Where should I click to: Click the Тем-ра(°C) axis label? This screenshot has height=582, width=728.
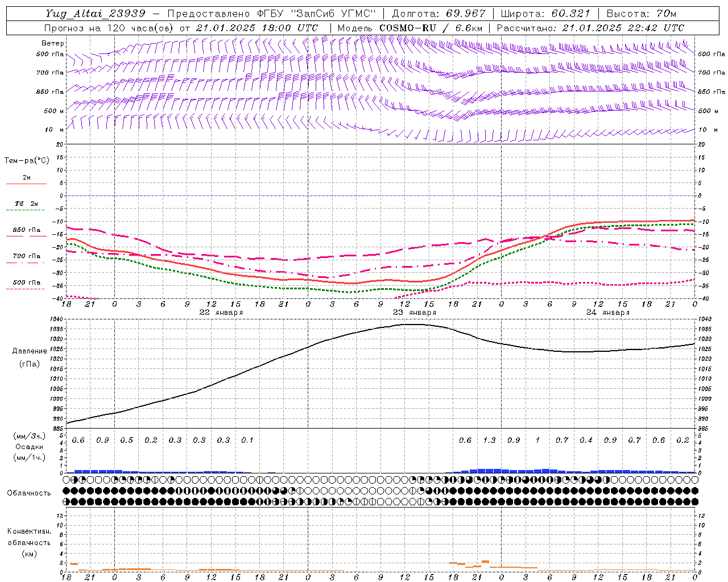[27, 161]
